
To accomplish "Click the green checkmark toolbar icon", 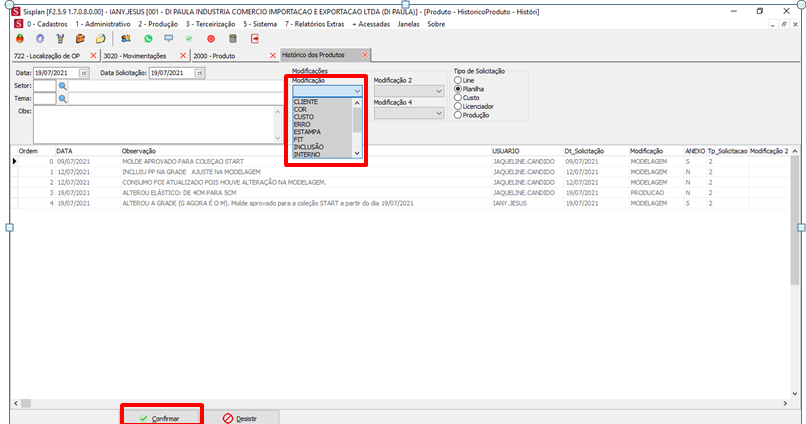I will (x=189, y=38).
